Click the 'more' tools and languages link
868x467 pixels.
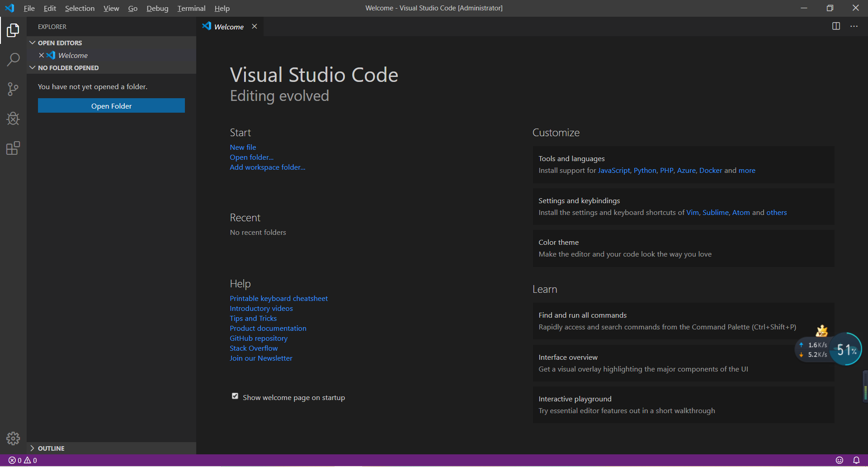point(747,170)
